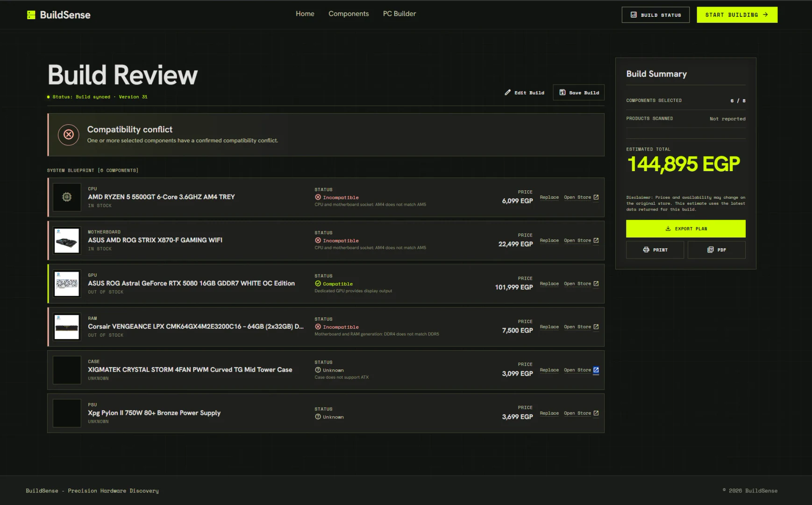Click the CPU chip thumbnail icon
The width and height of the screenshot is (812, 505).
pyautogui.click(x=67, y=197)
